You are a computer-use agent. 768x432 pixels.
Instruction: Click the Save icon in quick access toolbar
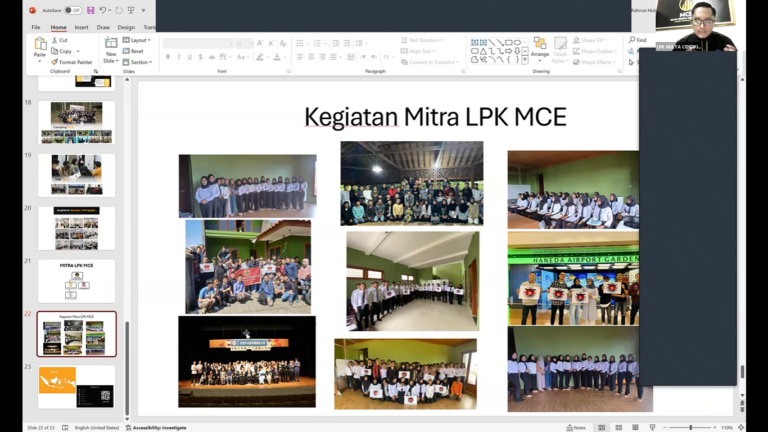tap(91, 10)
